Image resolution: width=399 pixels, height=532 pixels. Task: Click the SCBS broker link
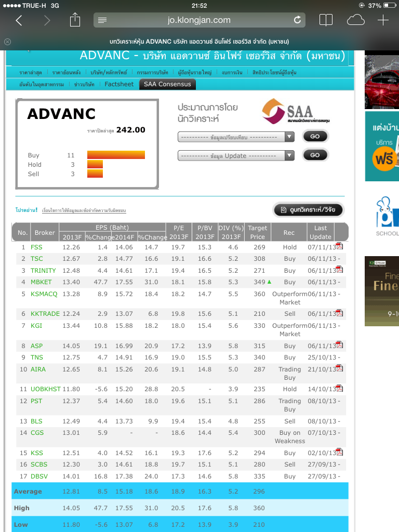[x=39, y=464]
